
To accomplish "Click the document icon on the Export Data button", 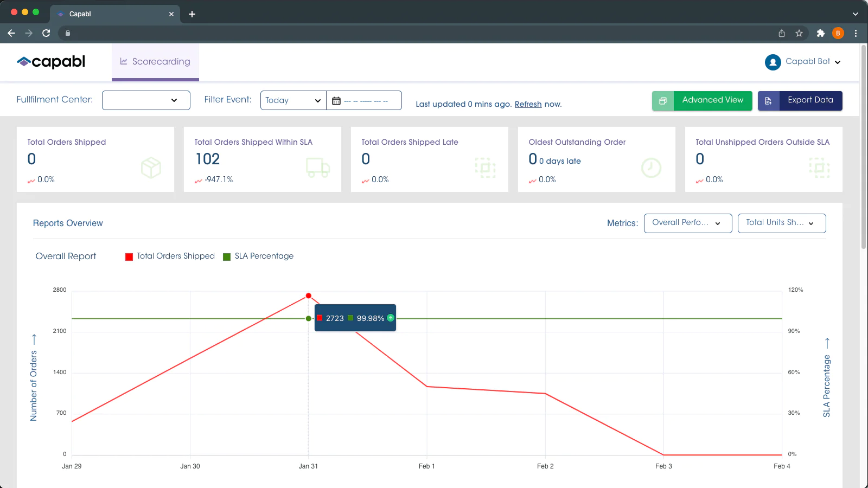I will (x=768, y=100).
